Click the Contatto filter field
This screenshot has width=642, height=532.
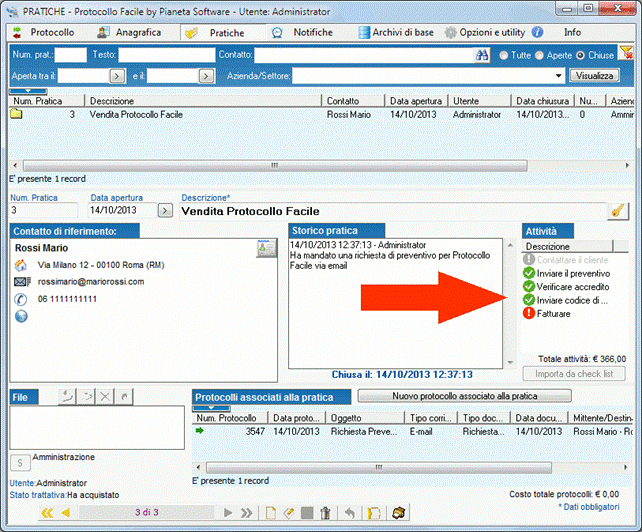point(364,55)
